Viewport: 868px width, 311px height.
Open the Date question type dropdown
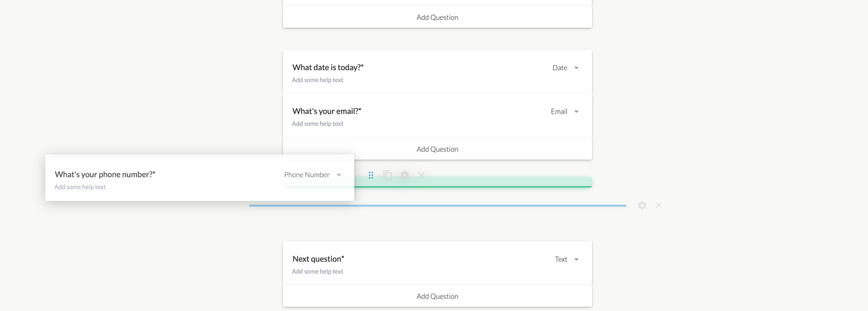coord(565,68)
